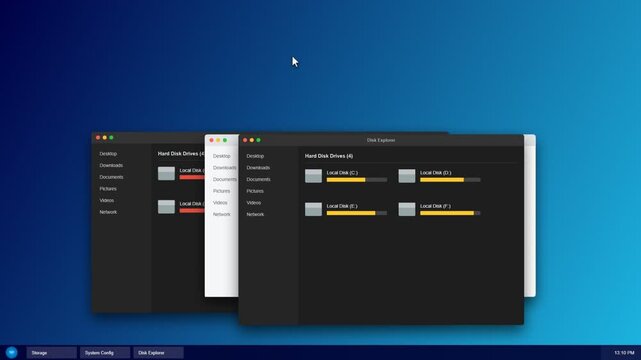641x360 pixels.
Task: Open the Local Disk (E:) drive icon
Action: [313, 209]
